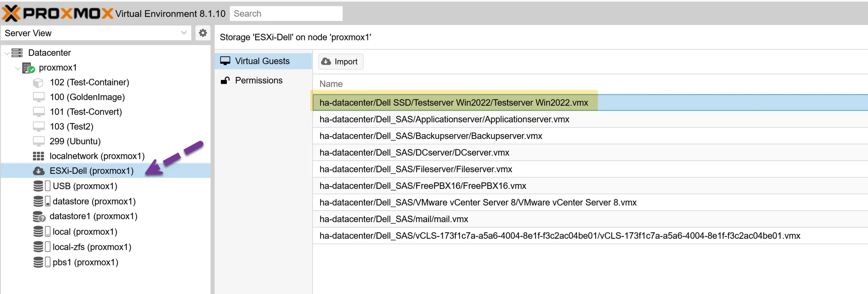Collapse the Datacenter tree node
The height and width of the screenshot is (294, 868).
click(6, 53)
